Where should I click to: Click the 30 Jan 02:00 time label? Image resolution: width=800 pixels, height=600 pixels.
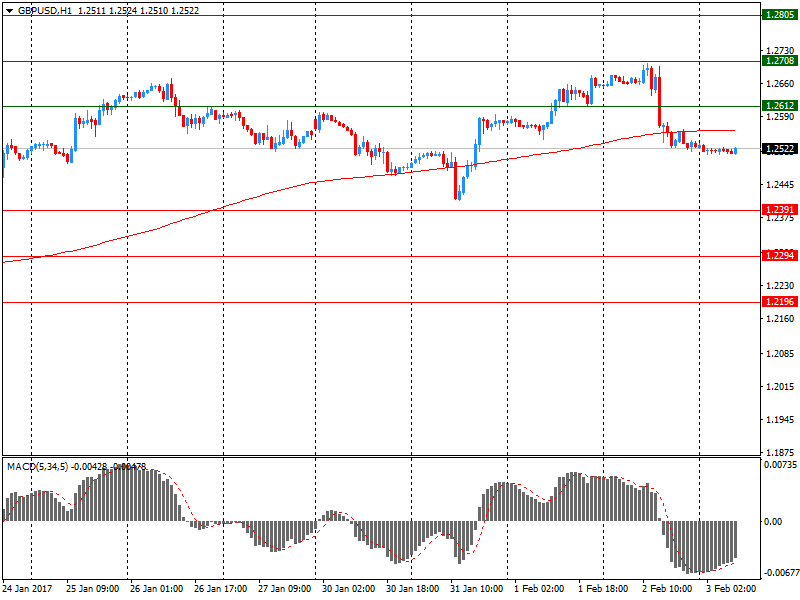click(x=348, y=589)
